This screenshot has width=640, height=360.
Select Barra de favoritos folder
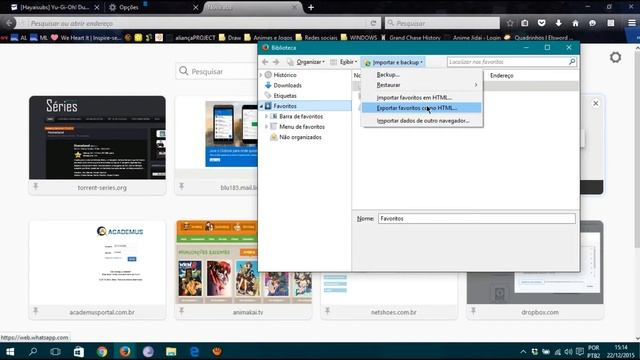(x=301, y=116)
